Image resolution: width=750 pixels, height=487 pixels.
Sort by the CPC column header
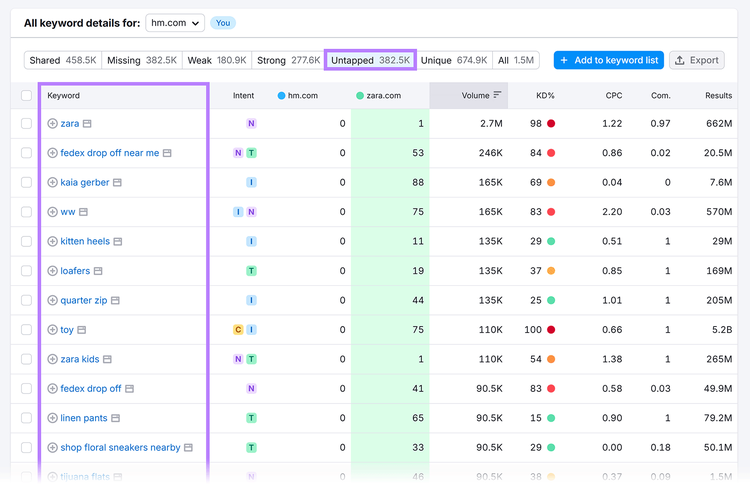click(614, 95)
